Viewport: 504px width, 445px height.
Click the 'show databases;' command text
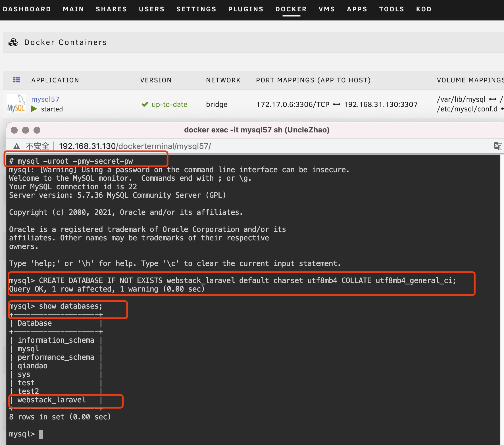tap(70, 306)
